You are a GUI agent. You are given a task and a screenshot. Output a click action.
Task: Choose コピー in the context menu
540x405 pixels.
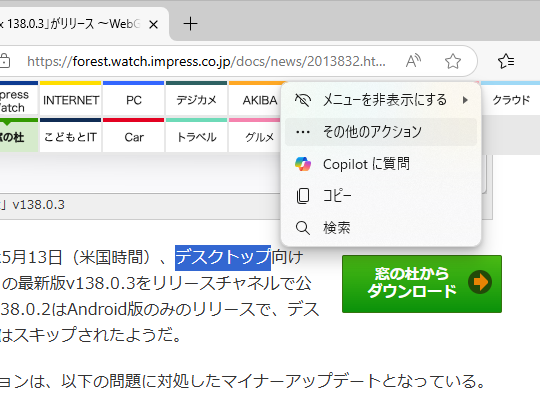point(381,196)
